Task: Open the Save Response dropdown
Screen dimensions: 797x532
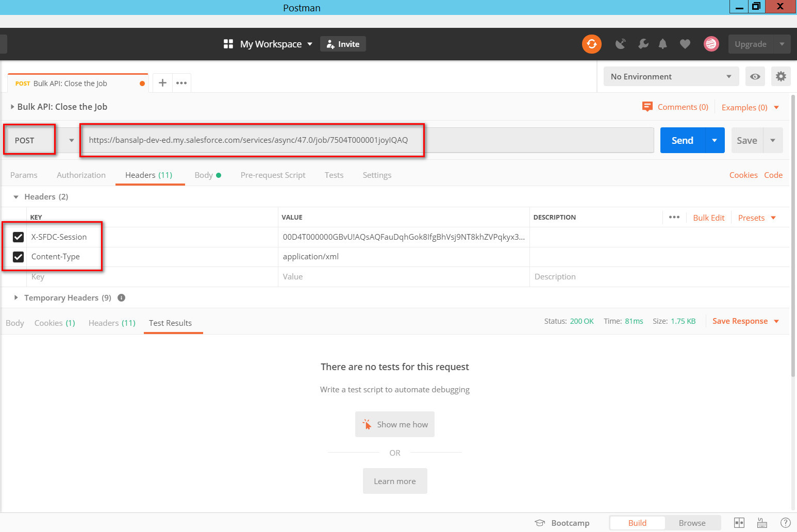Action: [x=745, y=321]
